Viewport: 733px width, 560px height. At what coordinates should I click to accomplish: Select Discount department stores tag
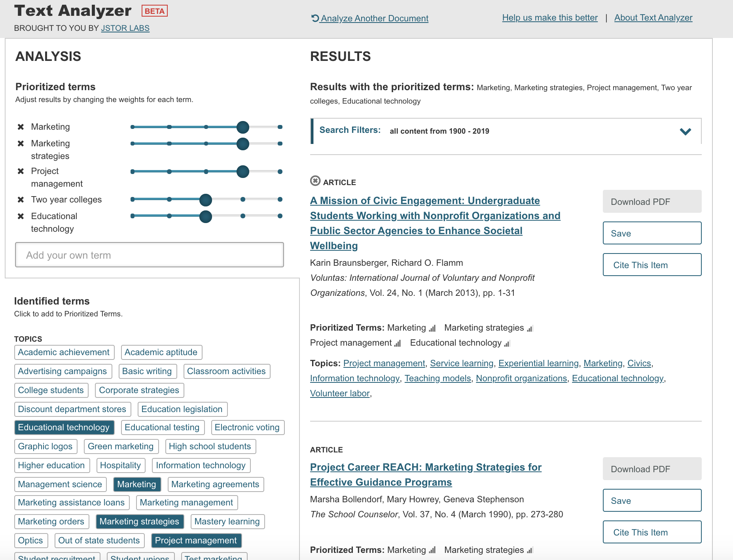click(x=72, y=409)
